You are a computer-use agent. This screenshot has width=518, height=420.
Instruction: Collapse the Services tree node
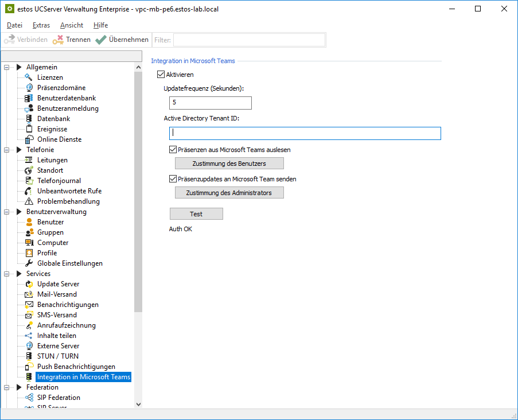coord(7,274)
